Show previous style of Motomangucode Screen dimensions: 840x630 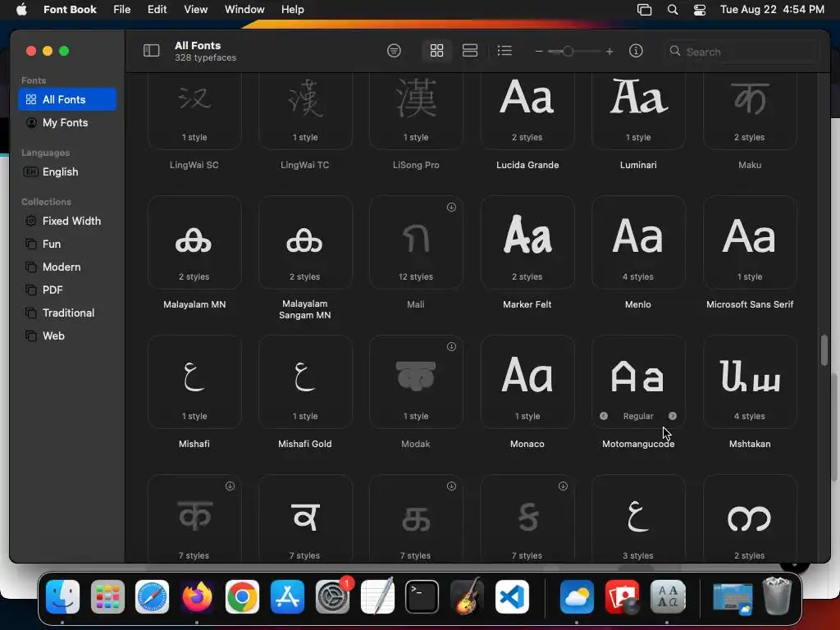(604, 416)
